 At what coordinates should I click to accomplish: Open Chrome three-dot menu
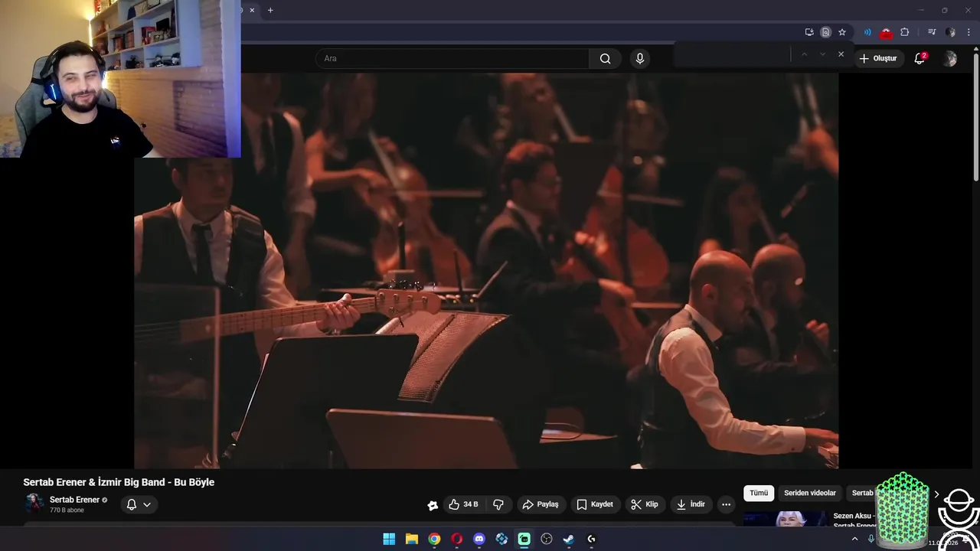click(969, 32)
